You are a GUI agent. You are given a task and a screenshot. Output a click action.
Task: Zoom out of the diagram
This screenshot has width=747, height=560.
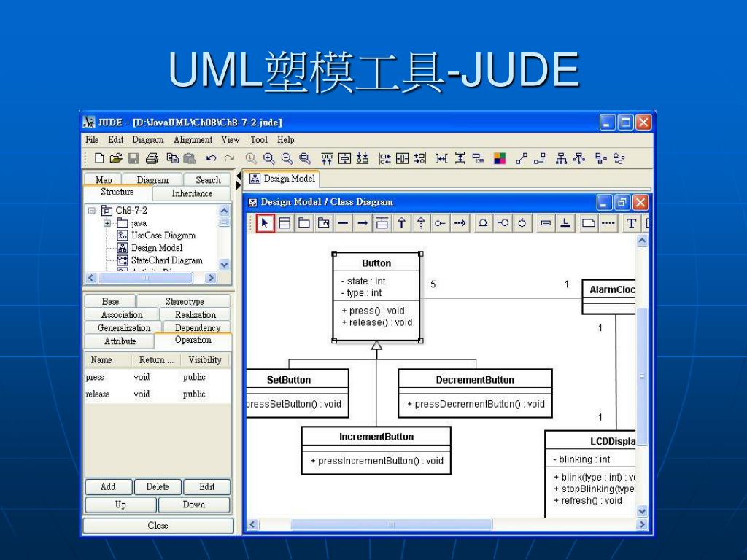(287, 158)
